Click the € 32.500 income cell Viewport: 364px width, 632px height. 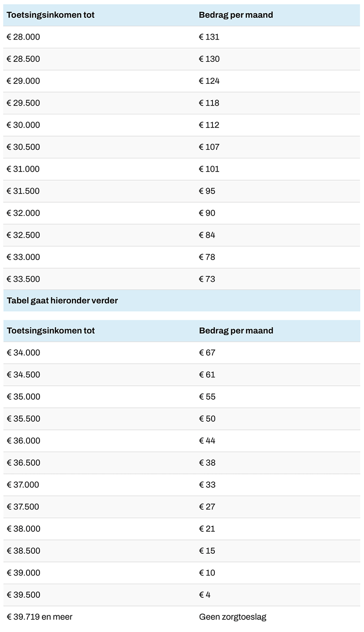pos(23,235)
